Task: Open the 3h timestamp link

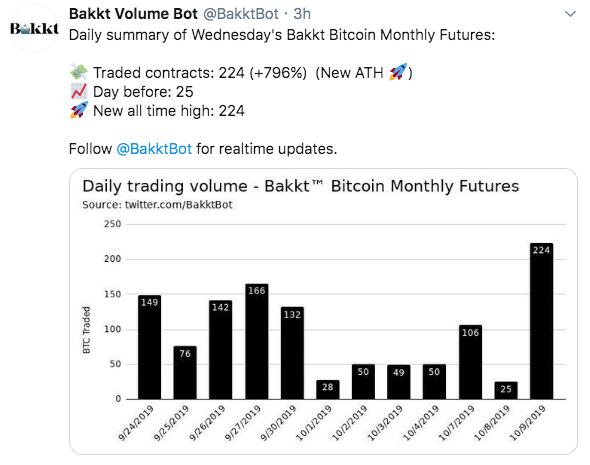Action: 302,14
